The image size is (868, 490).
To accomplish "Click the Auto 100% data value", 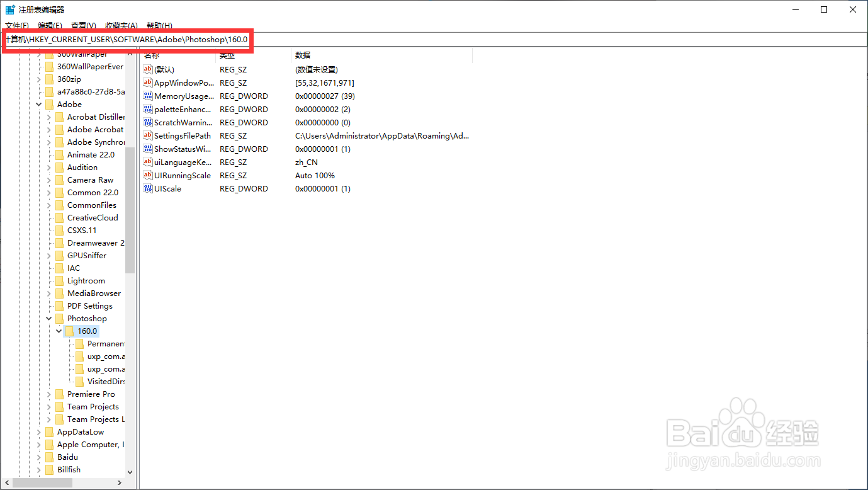I will tap(315, 176).
